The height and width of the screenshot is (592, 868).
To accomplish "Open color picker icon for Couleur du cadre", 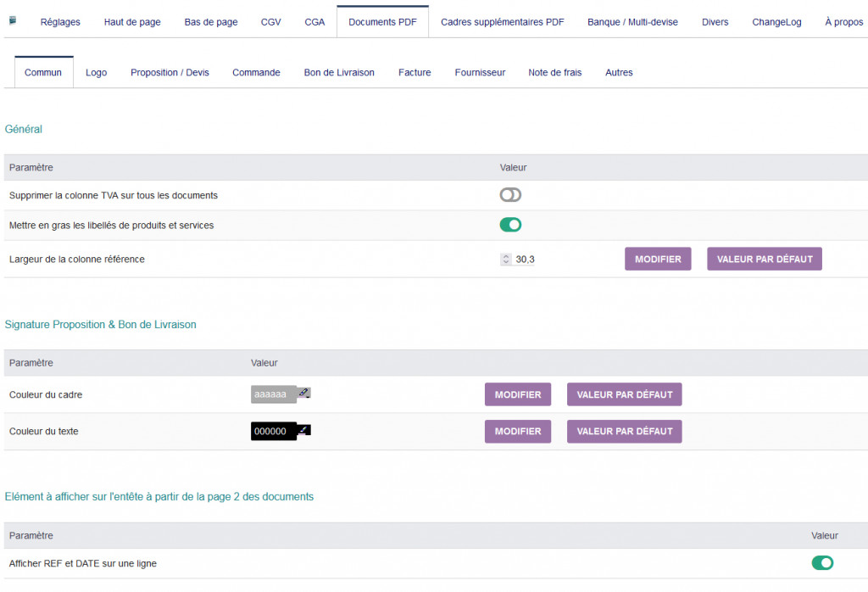I will pos(304,393).
